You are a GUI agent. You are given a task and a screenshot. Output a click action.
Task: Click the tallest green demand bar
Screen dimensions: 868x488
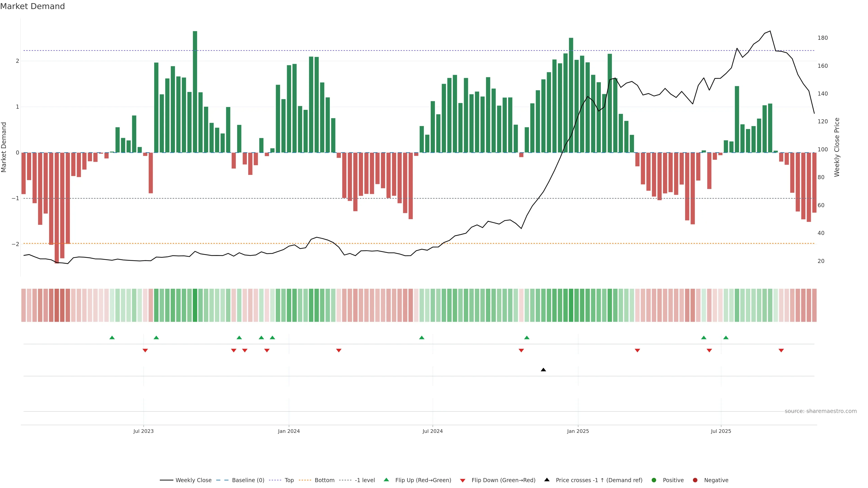pyautogui.click(x=195, y=91)
